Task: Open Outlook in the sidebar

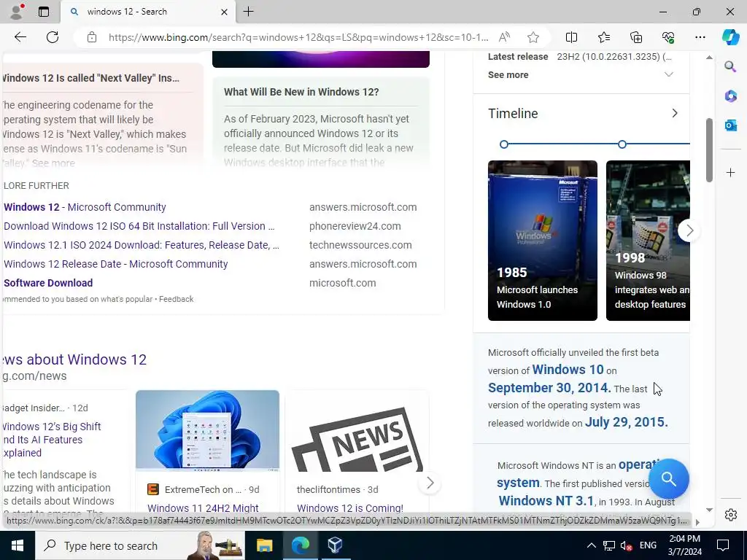Action: (730, 125)
